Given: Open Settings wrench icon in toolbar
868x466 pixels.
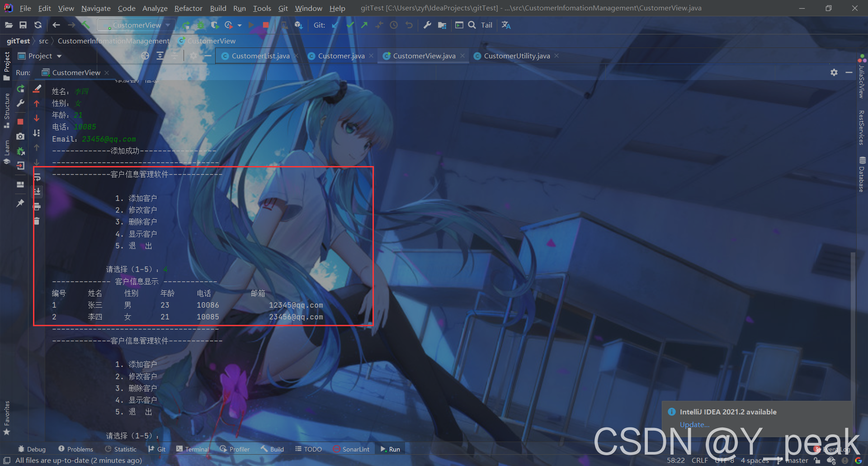Looking at the screenshot, I should [427, 25].
